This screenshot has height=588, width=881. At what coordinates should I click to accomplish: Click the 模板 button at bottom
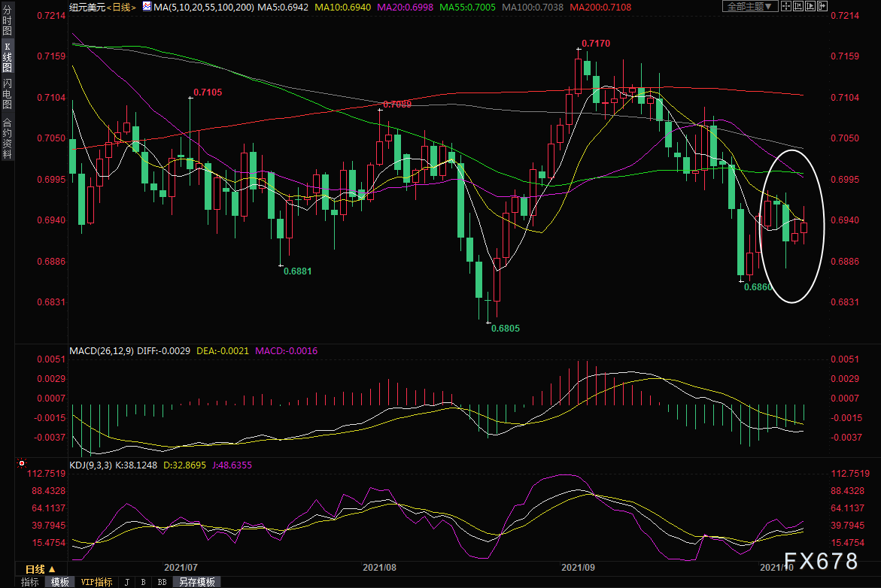click(60, 582)
